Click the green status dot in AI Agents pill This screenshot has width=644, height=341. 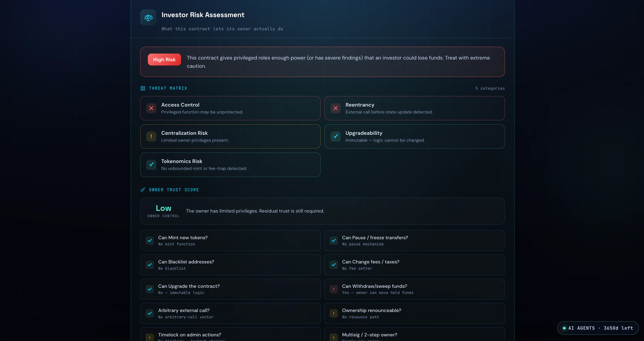(564, 328)
